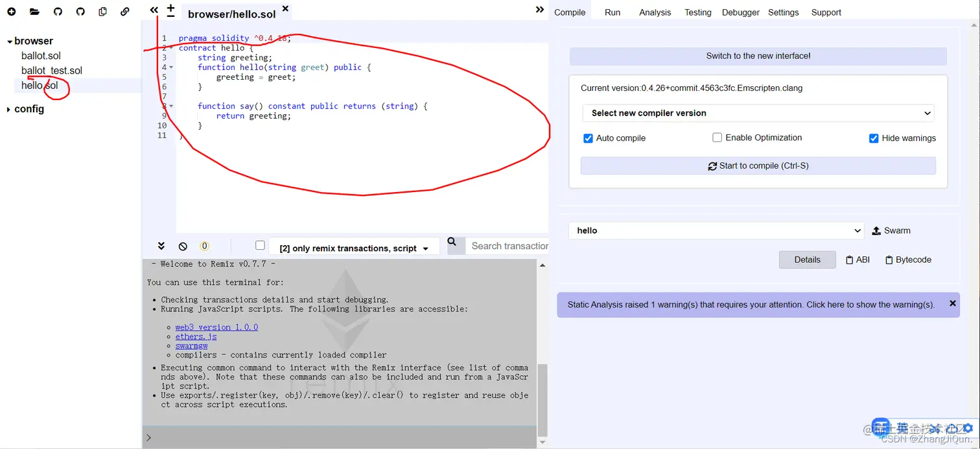Click Start to compile button
The height and width of the screenshot is (449, 980).
coord(758,165)
